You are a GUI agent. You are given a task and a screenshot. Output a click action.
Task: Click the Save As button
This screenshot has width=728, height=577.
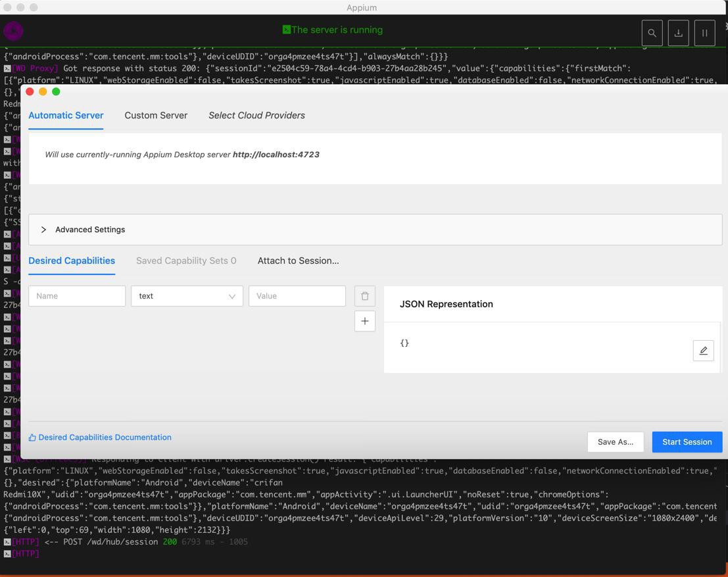(x=616, y=442)
